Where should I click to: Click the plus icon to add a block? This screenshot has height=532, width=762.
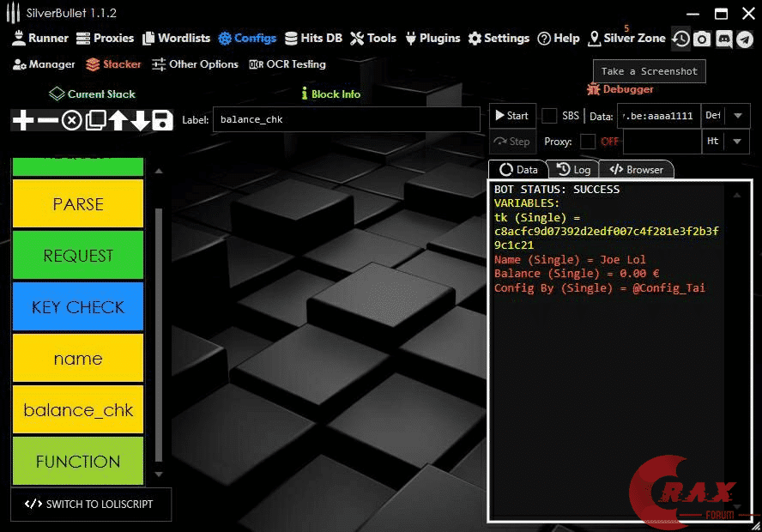click(23, 121)
